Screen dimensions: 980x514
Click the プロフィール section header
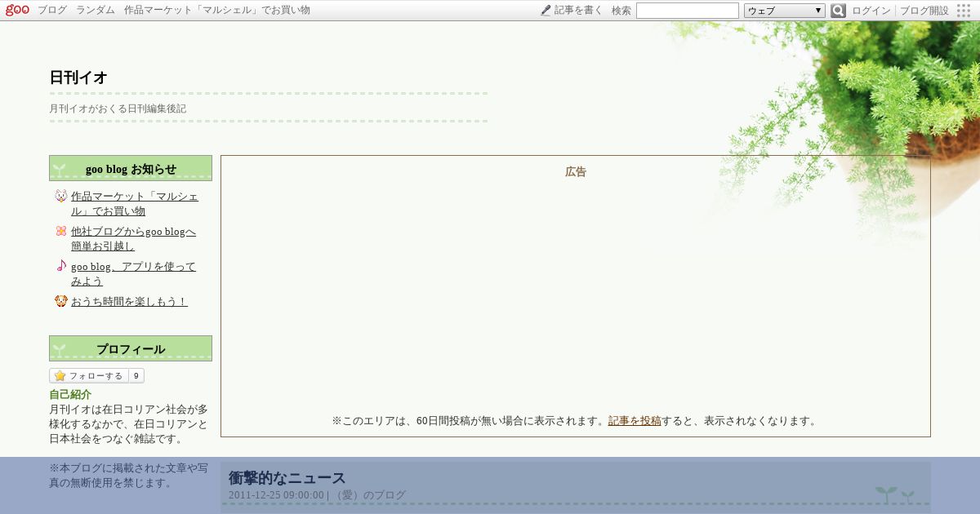131,349
